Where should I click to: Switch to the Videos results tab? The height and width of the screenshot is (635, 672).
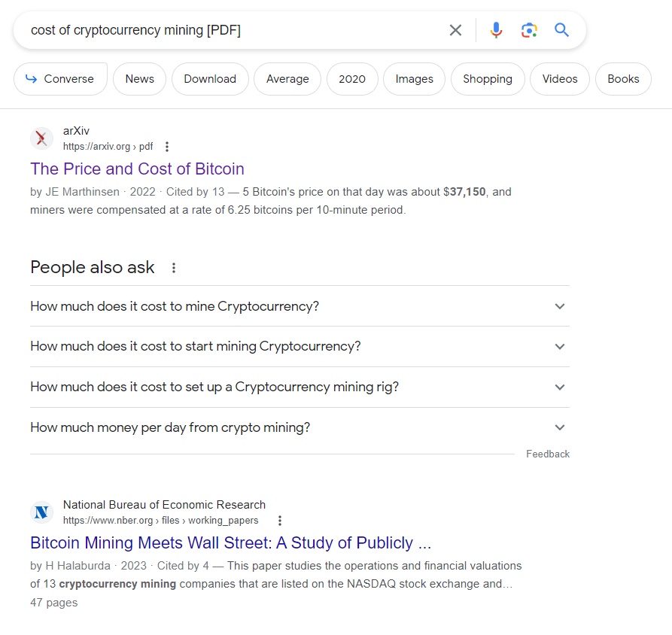click(559, 78)
